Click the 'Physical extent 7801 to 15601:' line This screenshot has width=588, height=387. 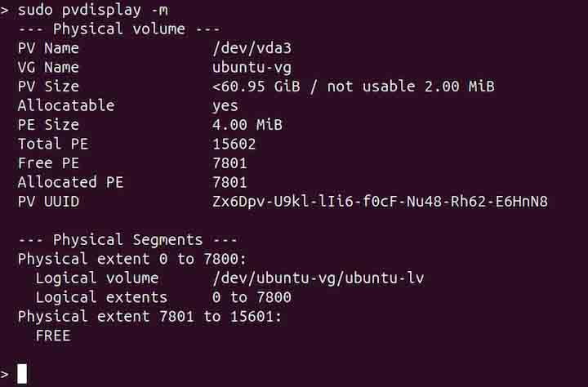click(x=149, y=316)
